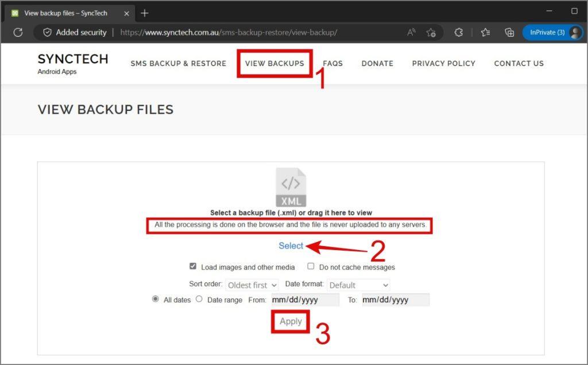Maximize the browser window
Screen dimensions: 588x365
[574, 11]
